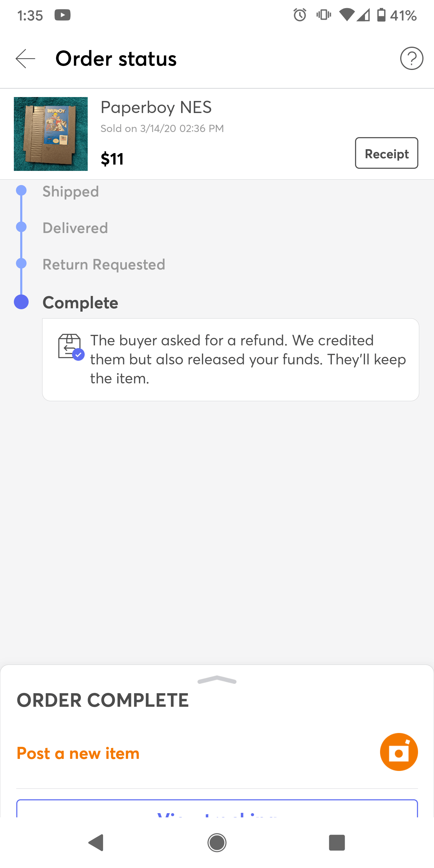Open the YouTube notification icon in status bar
Screen dimensions: 434x868
[x=63, y=15]
